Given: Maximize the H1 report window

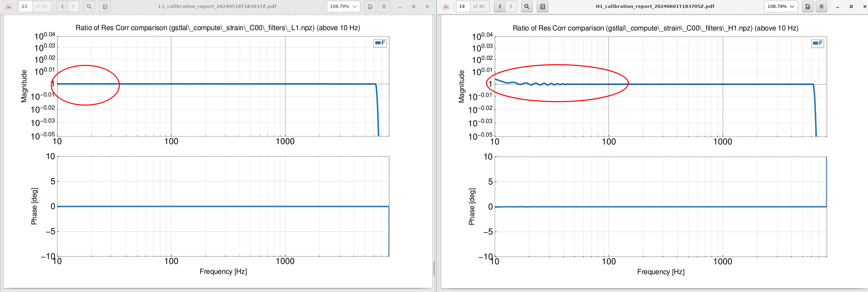Looking at the screenshot, I should point(851,7).
